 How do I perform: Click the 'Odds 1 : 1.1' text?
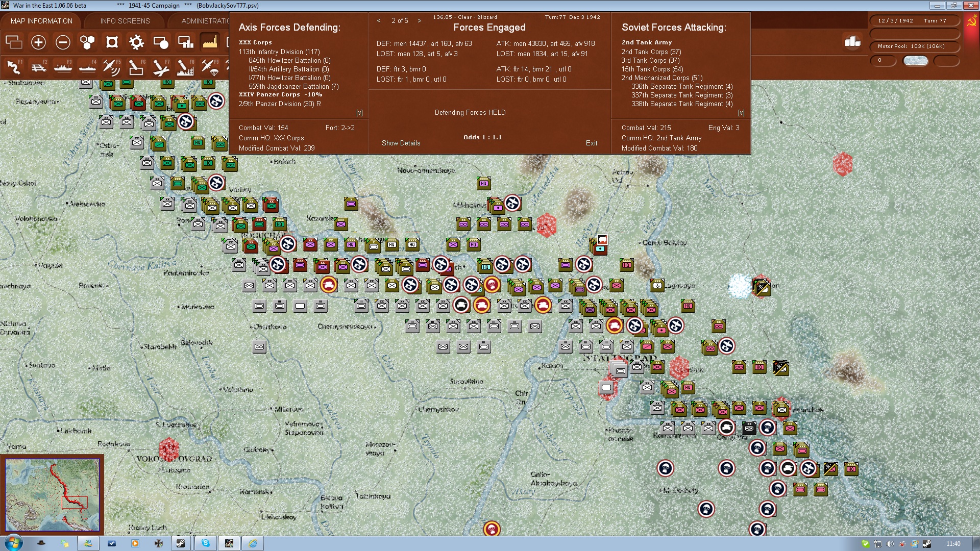coord(482,137)
